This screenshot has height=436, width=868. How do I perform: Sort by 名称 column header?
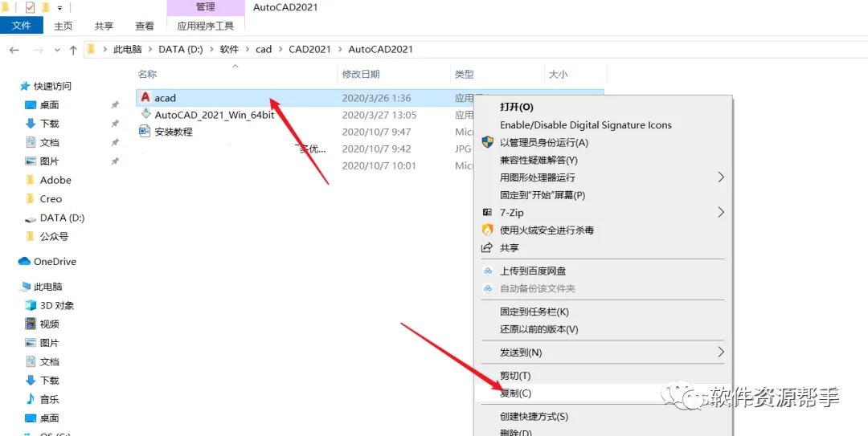point(147,74)
